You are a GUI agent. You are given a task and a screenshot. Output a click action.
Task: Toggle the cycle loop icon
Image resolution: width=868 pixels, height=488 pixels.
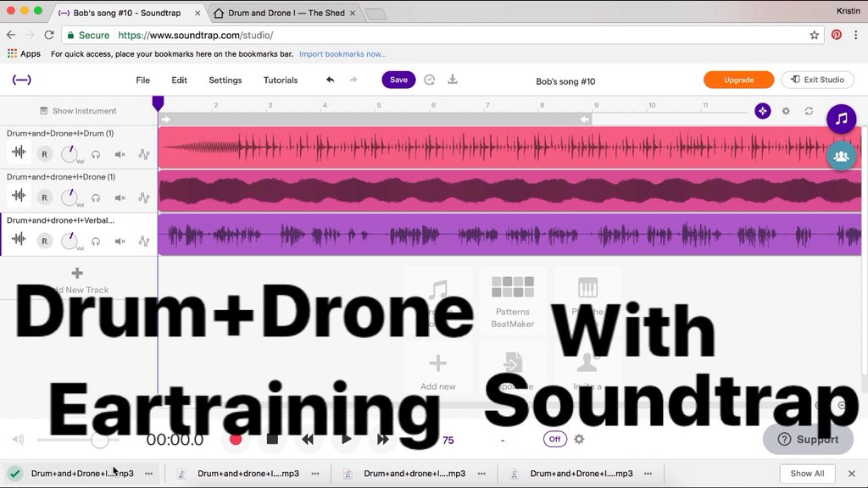tap(809, 111)
